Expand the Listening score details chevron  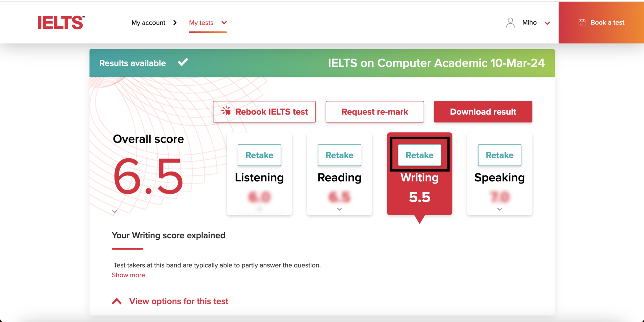click(x=259, y=209)
